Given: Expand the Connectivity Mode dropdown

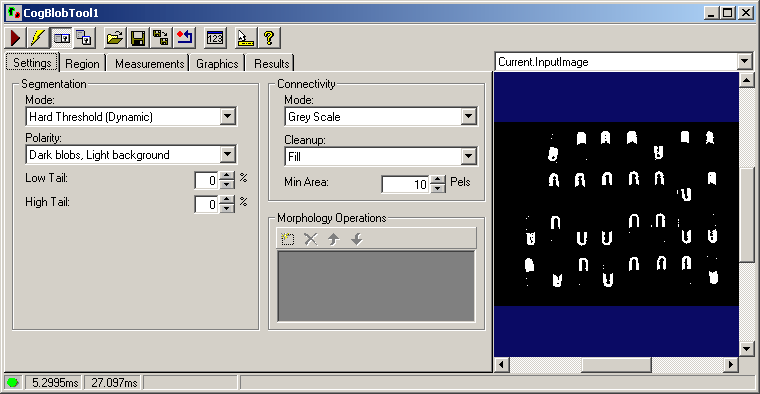Looking at the screenshot, I should tap(468, 116).
